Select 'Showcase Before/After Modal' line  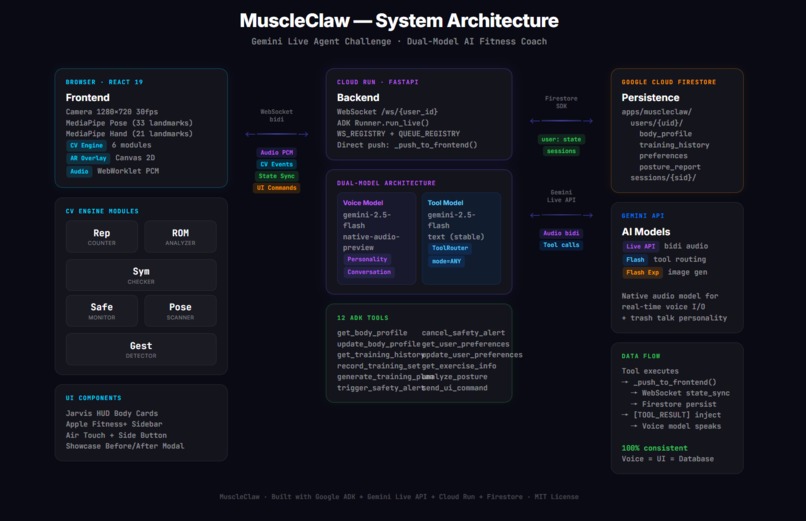pos(125,446)
